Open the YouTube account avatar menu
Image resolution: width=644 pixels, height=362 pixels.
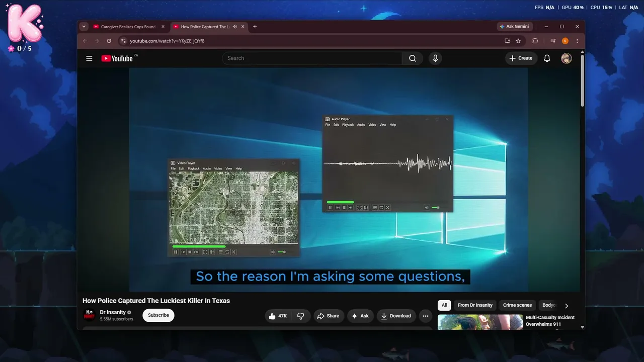[x=567, y=58]
